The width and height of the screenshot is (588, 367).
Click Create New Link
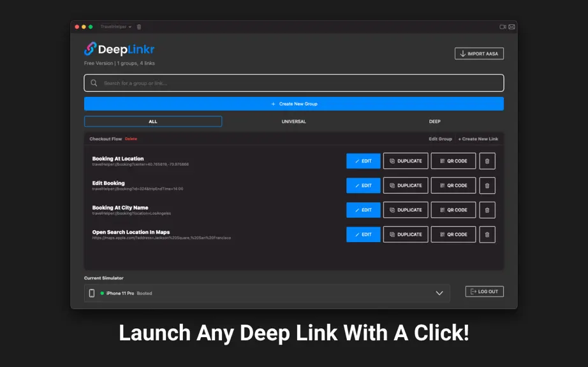pyautogui.click(x=478, y=139)
